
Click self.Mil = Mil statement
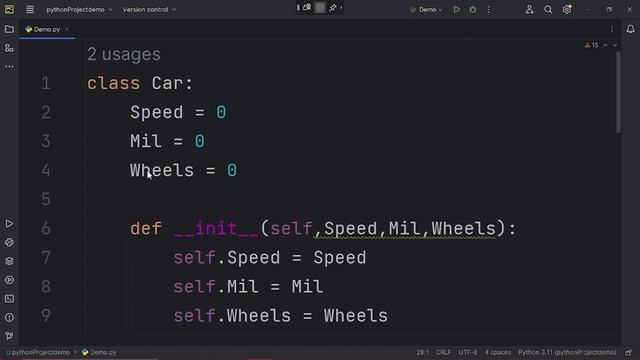pyautogui.click(x=248, y=287)
